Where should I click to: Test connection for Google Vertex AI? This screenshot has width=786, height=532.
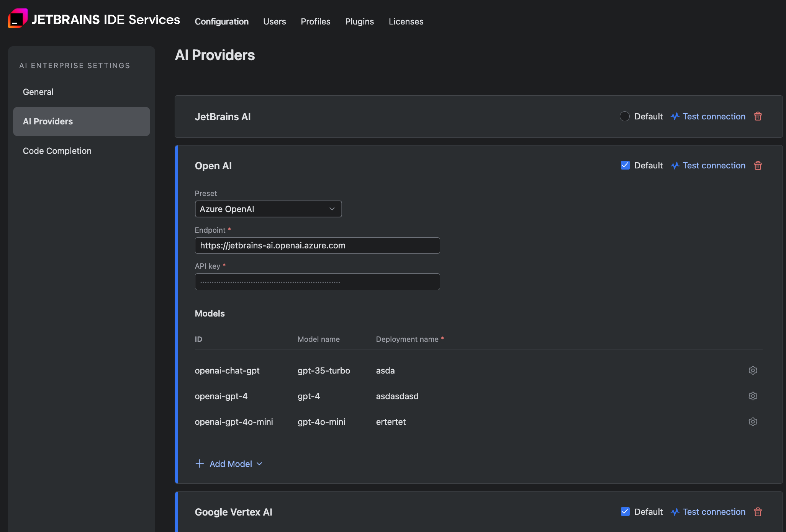pyautogui.click(x=714, y=512)
